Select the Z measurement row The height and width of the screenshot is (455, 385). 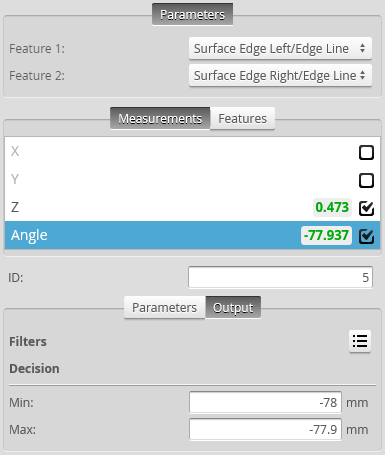click(x=192, y=207)
